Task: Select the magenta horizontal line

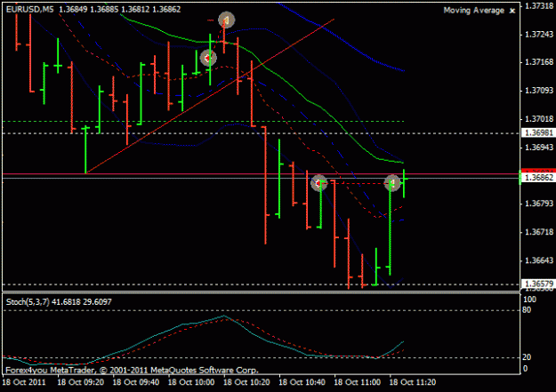Action: 261,174
